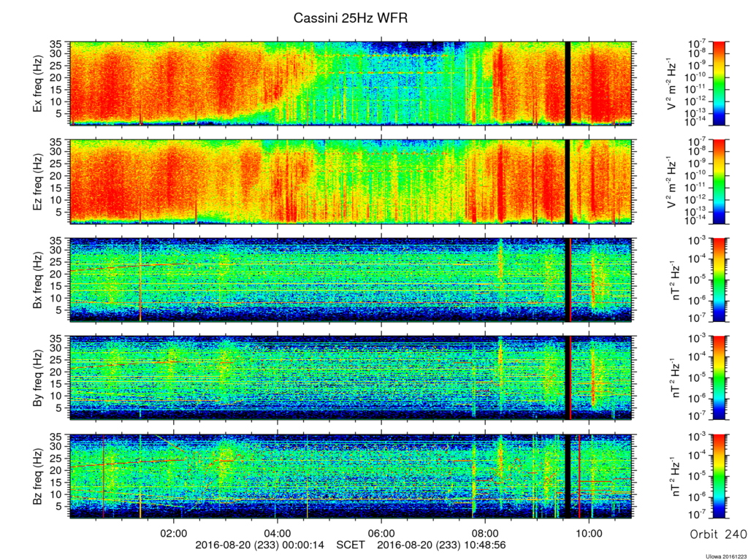Click the '04:00' time axis label
This screenshot has height=560, width=748.
click(x=278, y=533)
